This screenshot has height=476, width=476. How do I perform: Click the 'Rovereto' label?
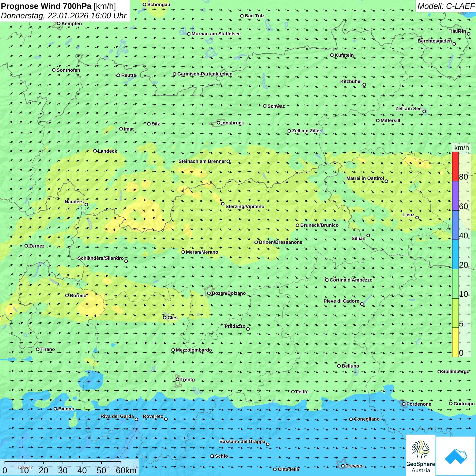pos(153,416)
